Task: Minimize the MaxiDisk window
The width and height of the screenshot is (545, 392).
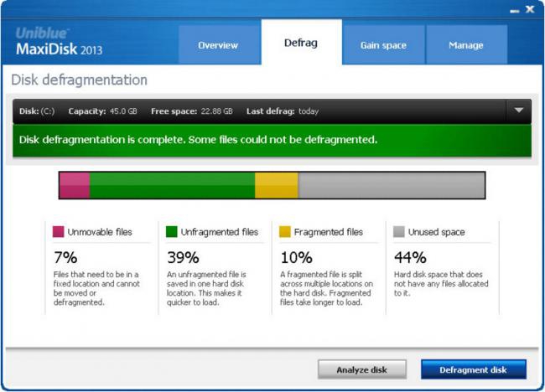Action: coord(515,11)
